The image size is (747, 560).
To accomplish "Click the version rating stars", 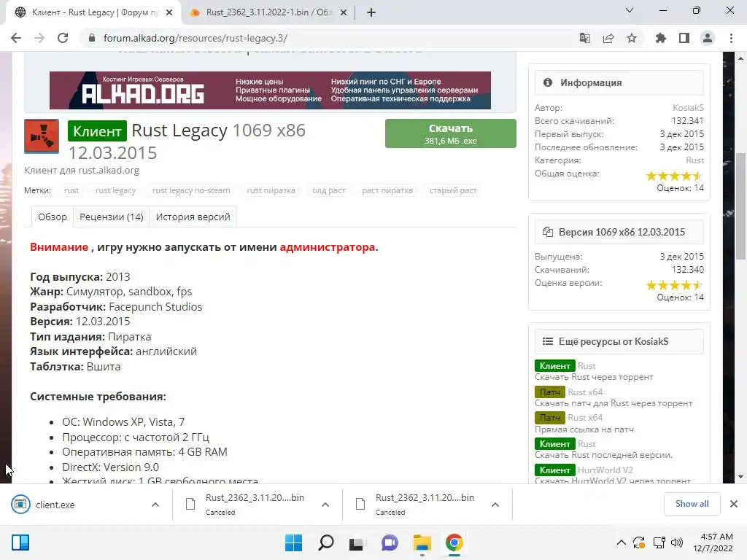I will 674,285.
